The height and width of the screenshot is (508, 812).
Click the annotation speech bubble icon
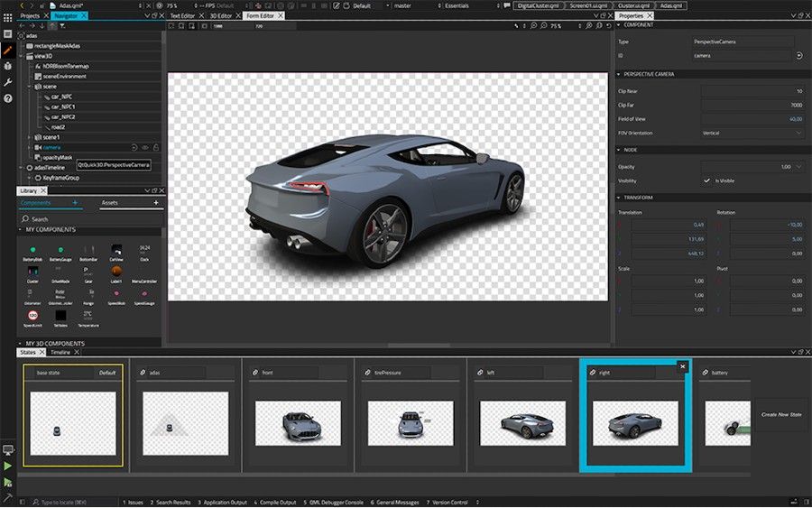[x=507, y=5]
